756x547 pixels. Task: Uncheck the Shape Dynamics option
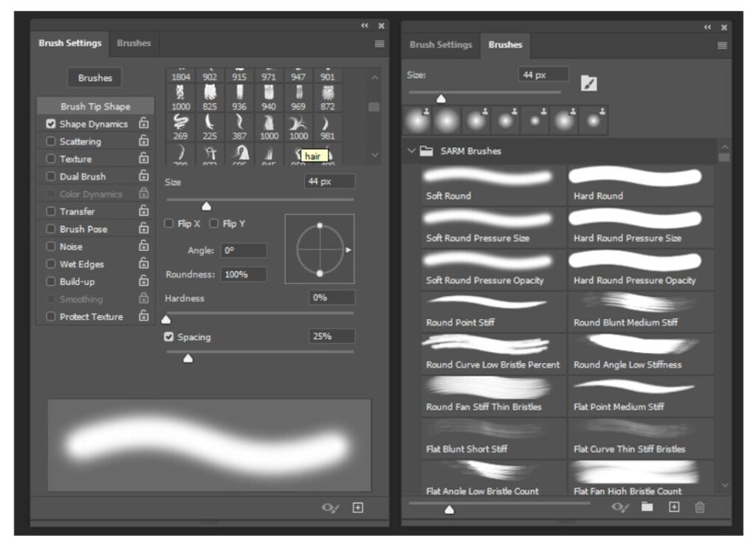pos(51,124)
